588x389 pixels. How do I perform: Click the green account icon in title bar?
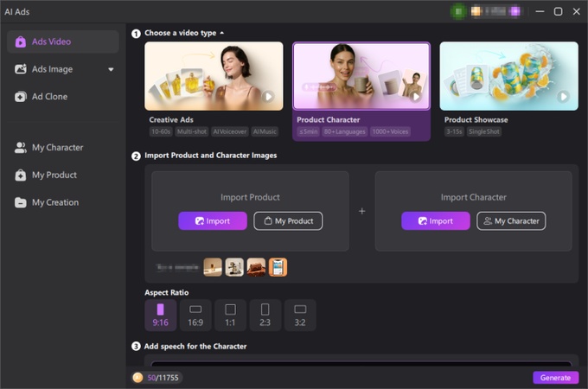(458, 11)
